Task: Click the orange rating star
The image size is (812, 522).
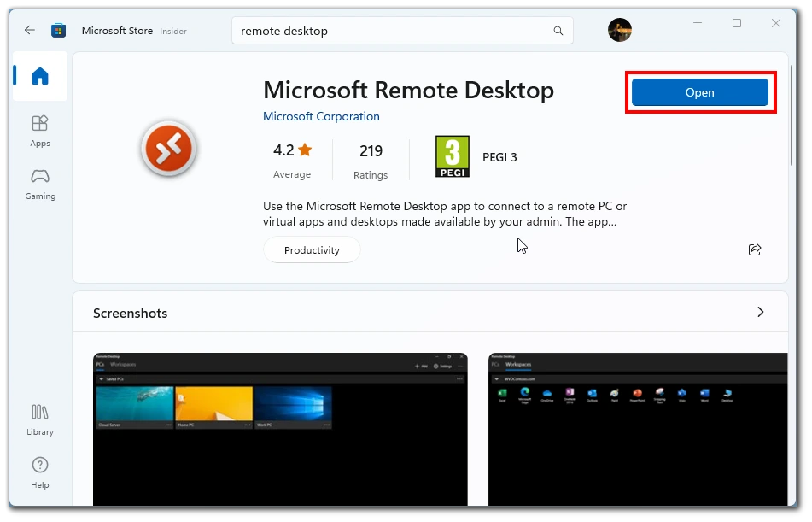Action: coord(305,150)
